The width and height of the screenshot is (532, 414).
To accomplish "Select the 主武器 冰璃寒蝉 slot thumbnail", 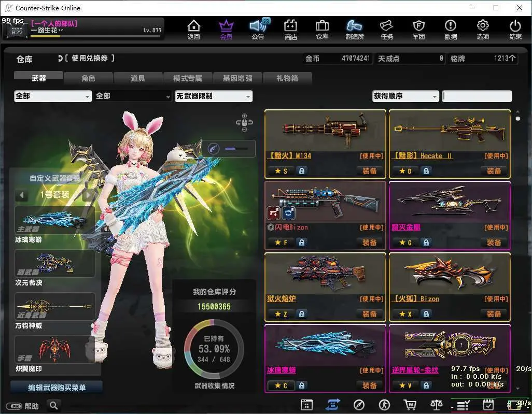I will pos(54,220).
